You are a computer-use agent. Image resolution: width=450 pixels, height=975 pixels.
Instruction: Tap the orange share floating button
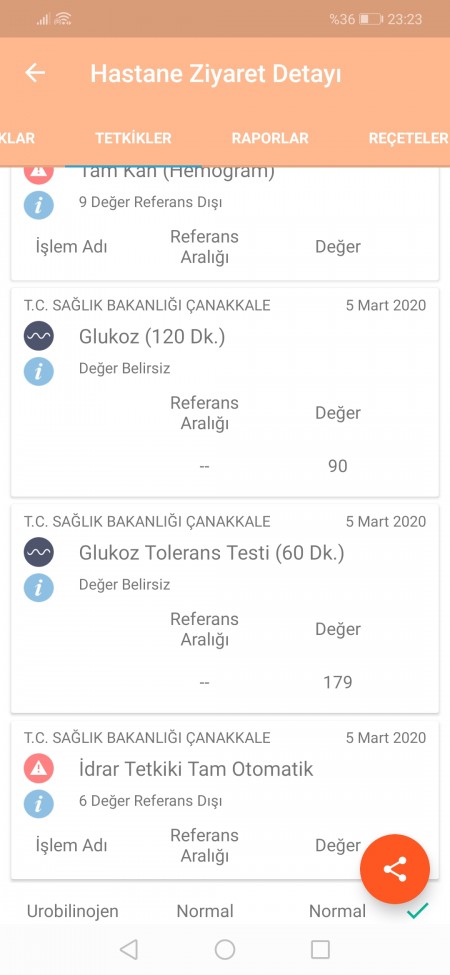click(x=395, y=869)
